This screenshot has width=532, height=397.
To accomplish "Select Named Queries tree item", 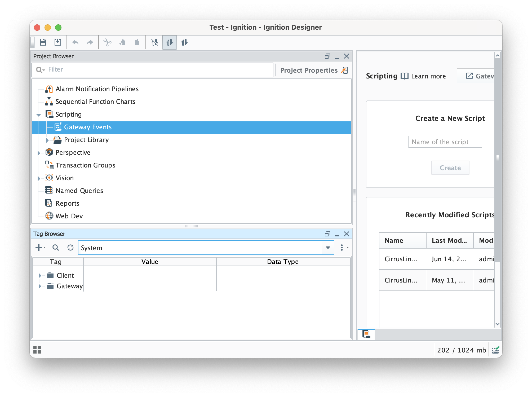I will point(79,191).
